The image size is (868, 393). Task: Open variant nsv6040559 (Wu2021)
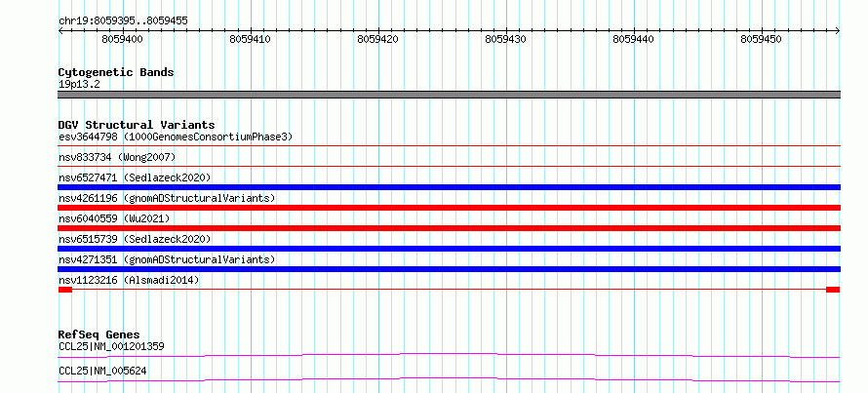click(114, 218)
